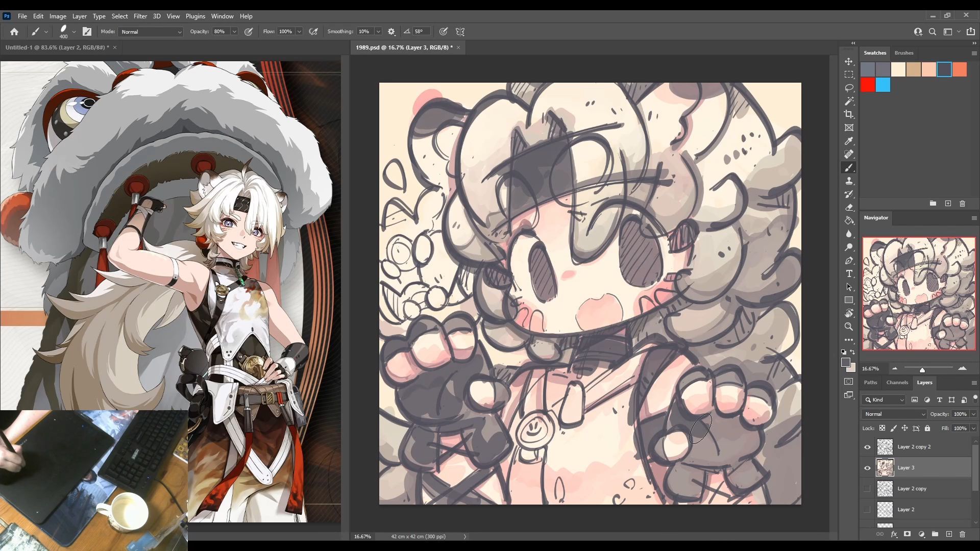The width and height of the screenshot is (980, 551).
Task: Click the brush angle input field
Action: [421, 32]
